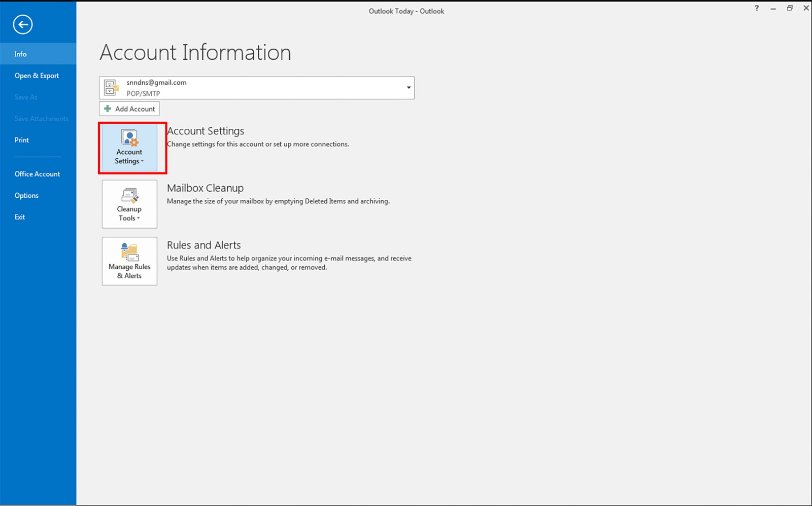The height and width of the screenshot is (506, 812).
Task: Click the back arrow circle icon
Action: pyautogui.click(x=23, y=24)
